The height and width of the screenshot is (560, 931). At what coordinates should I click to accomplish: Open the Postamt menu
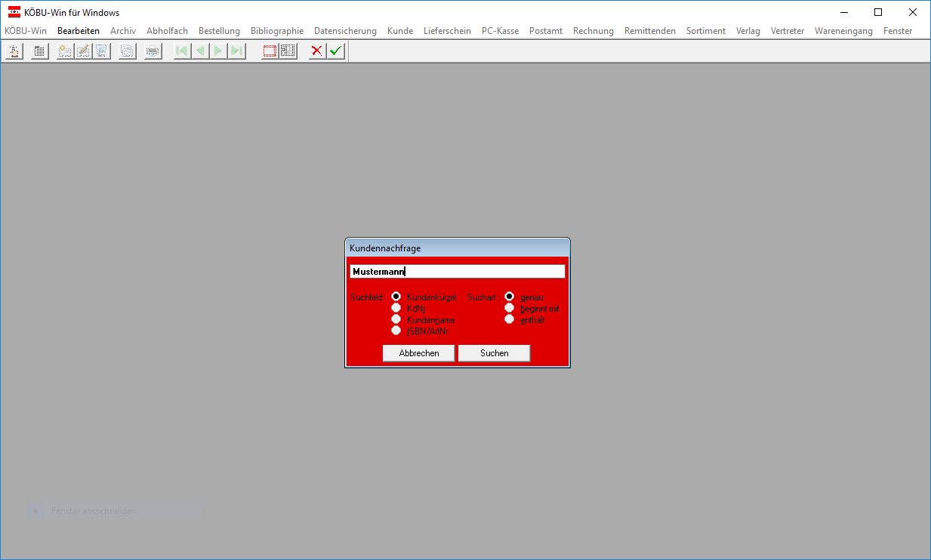[x=546, y=31]
